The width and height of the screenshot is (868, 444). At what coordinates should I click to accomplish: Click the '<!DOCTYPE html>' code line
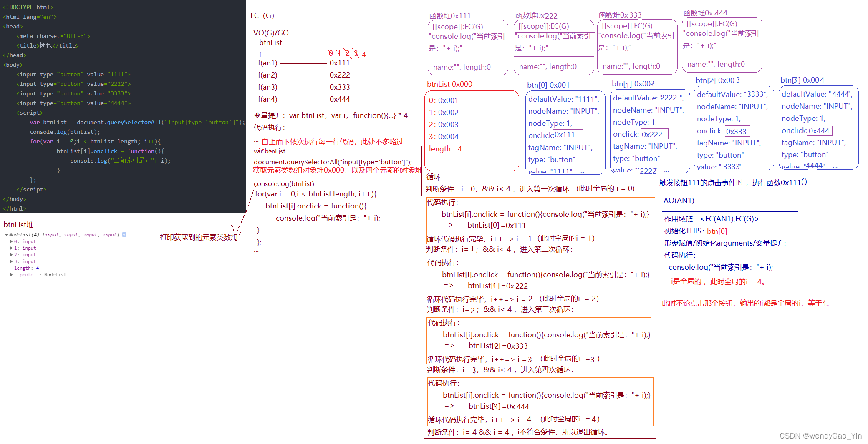point(28,7)
